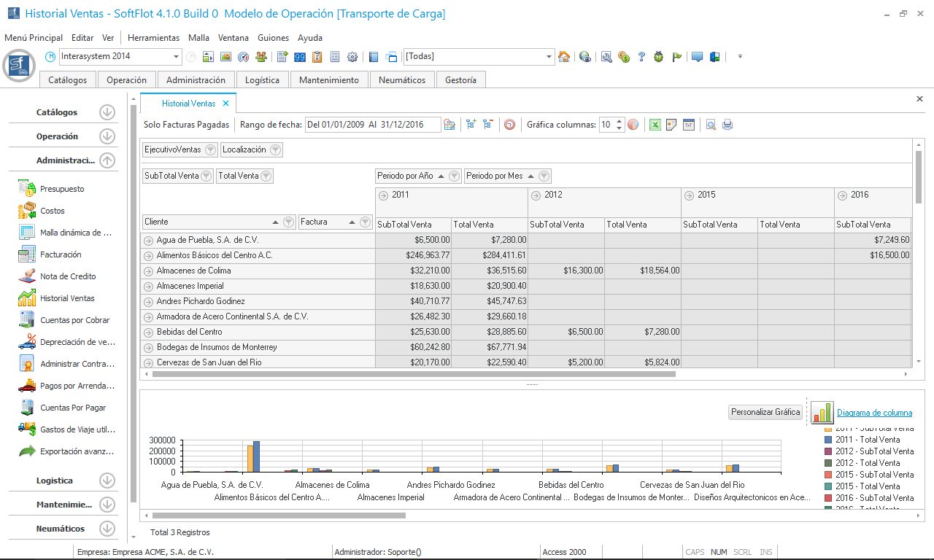Toggle the filter on Localización field
This screenshot has width=934, height=560.
(275, 149)
